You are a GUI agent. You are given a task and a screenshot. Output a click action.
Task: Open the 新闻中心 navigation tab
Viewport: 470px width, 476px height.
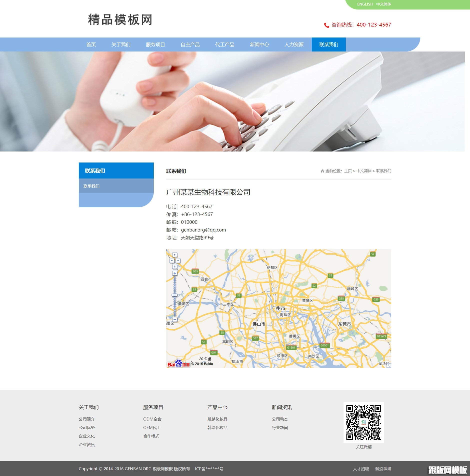[x=259, y=44]
